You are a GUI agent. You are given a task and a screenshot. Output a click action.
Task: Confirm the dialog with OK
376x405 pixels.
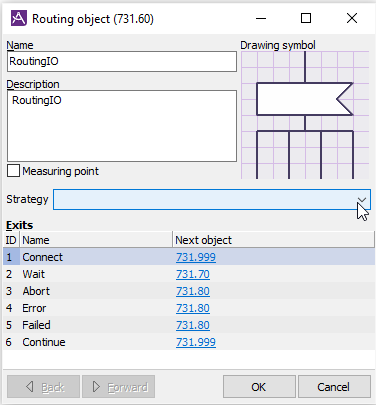259,387
